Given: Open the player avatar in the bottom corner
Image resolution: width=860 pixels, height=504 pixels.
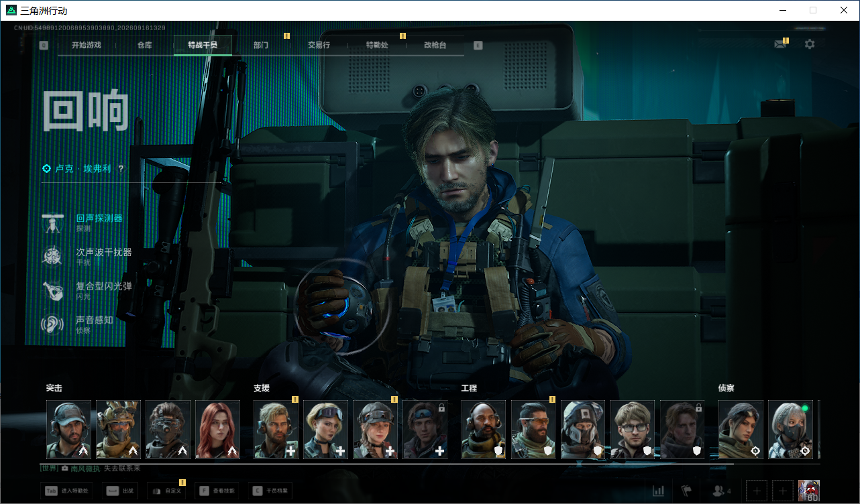Looking at the screenshot, I should (x=809, y=491).
